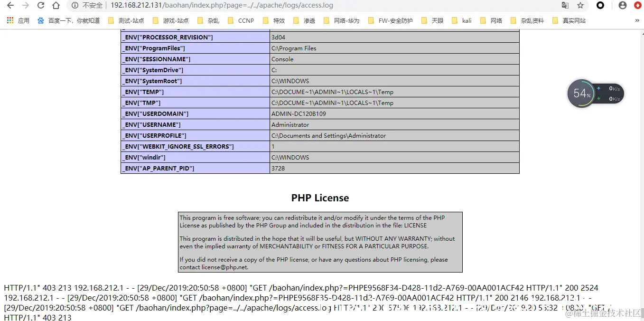Open the 应用 apps shortcut
The height and width of the screenshot is (321, 644).
(x=18, y=20)
